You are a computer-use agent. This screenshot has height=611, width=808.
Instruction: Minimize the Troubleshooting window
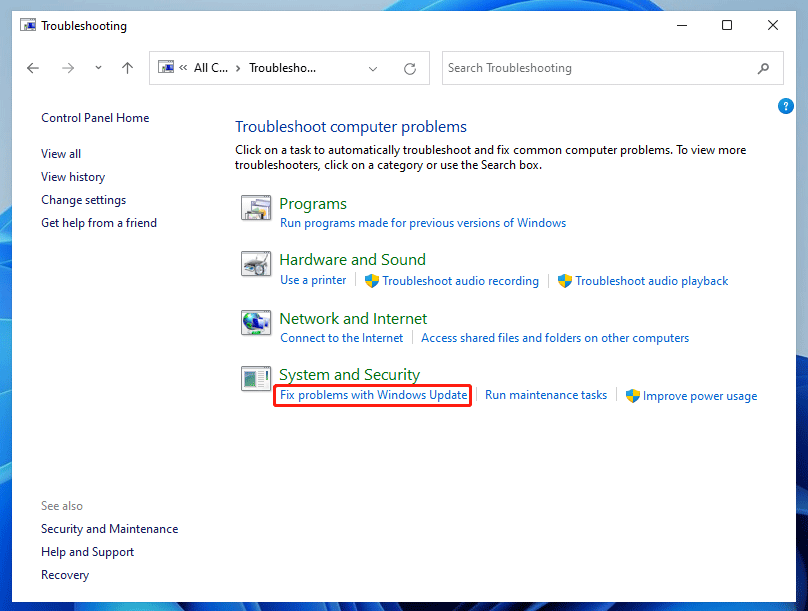coord(682,25)
